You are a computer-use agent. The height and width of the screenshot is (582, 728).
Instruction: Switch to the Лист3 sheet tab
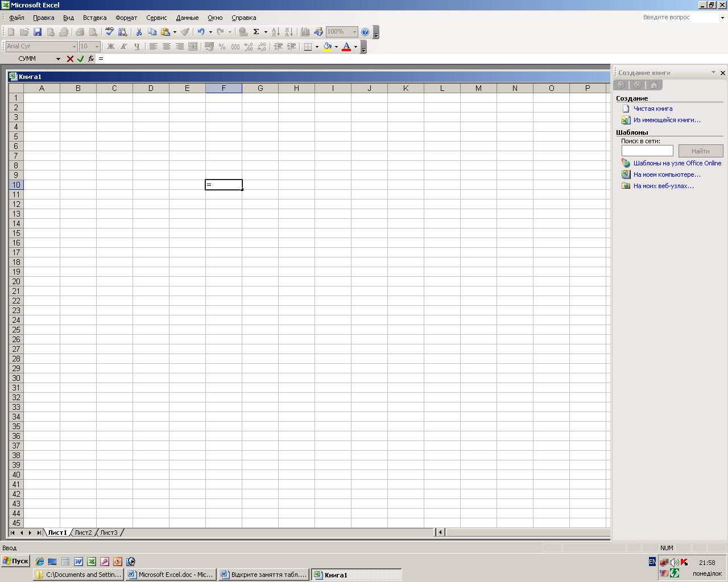click(109, 533)
